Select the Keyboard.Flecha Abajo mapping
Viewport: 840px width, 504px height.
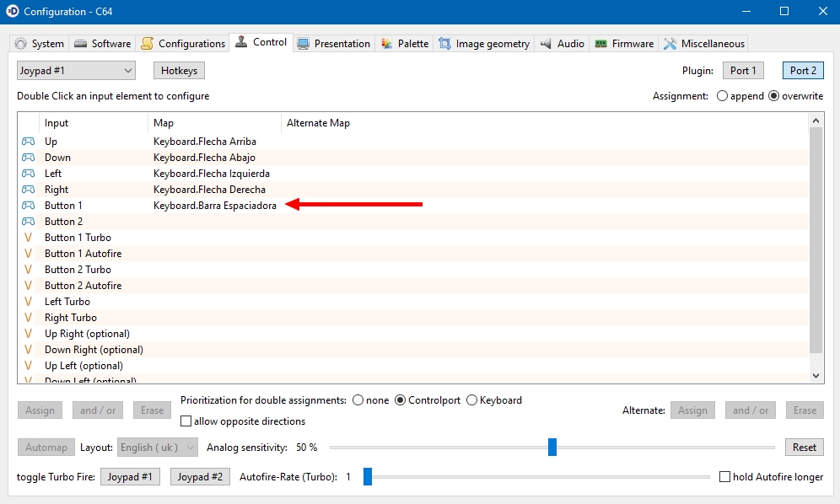[204, 158]
